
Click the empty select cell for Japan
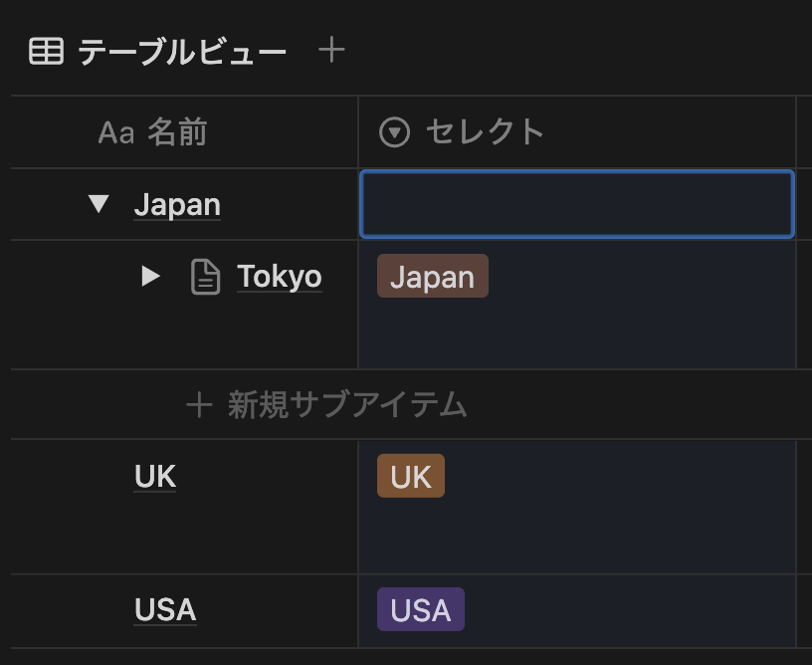tap(576, 204)
